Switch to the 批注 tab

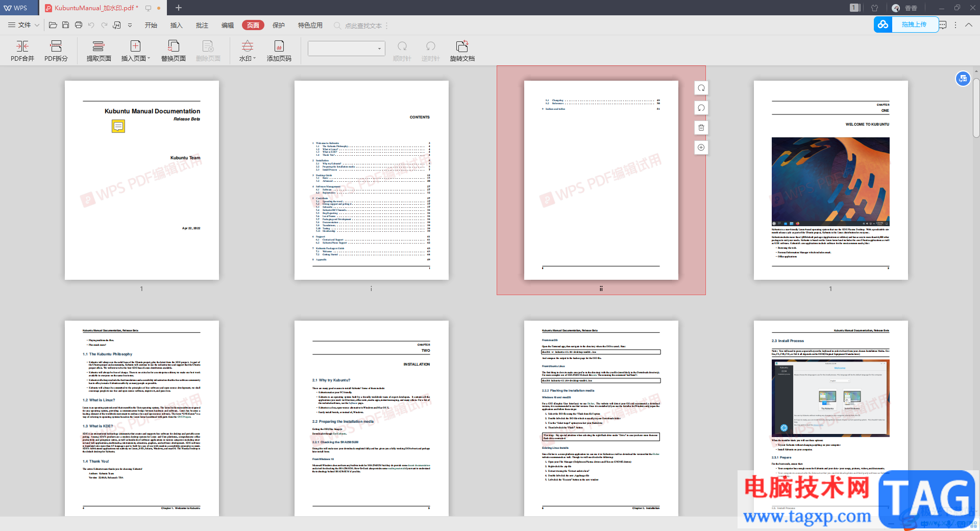[202, 25]
